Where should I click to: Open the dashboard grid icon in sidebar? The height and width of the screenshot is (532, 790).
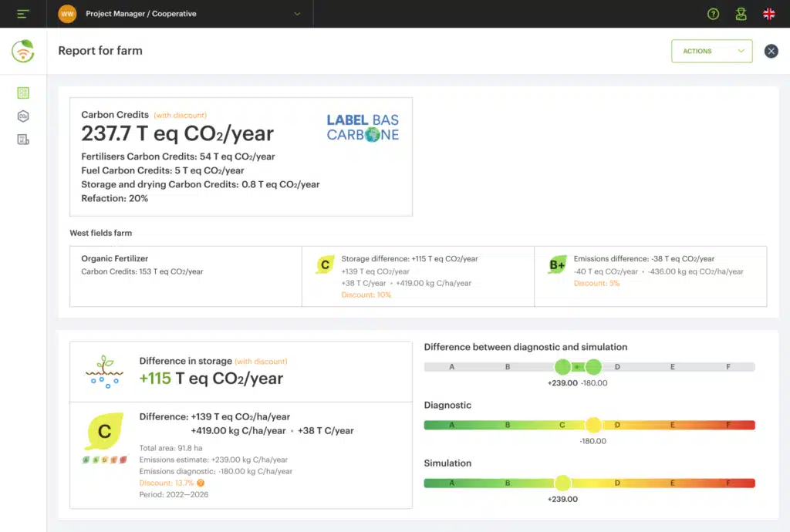click(x=23, y=93)
